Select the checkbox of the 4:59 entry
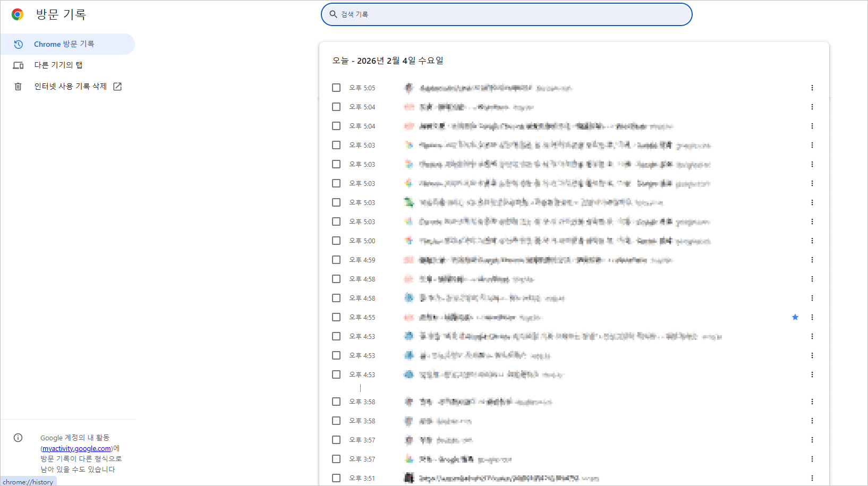The width and height of the screenshot is (868, 486). (336, 260)
